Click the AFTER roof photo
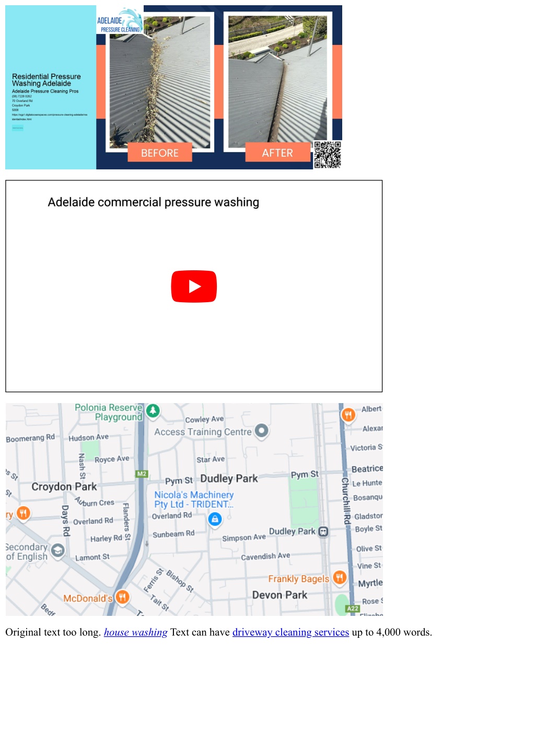535x756 pixels. (x=278, y=82)
